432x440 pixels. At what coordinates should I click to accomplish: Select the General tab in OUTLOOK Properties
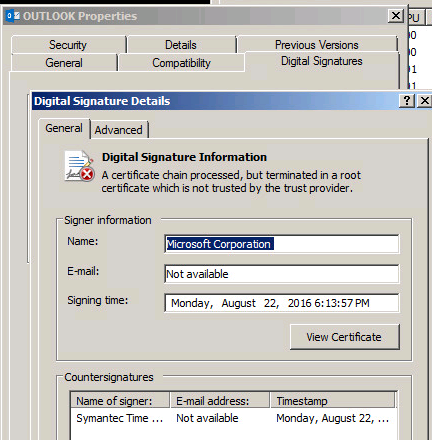tap(64, 63)
